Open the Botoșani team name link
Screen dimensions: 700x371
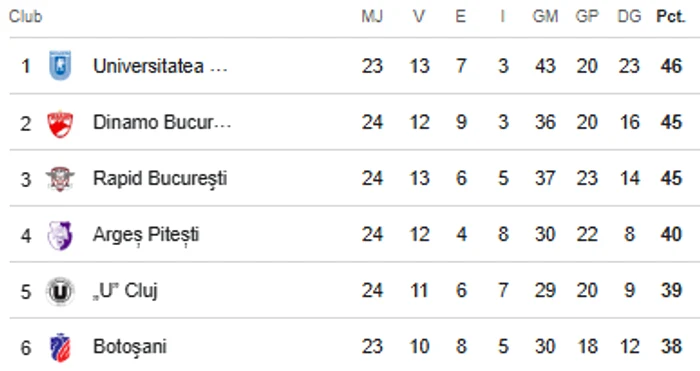129,347
